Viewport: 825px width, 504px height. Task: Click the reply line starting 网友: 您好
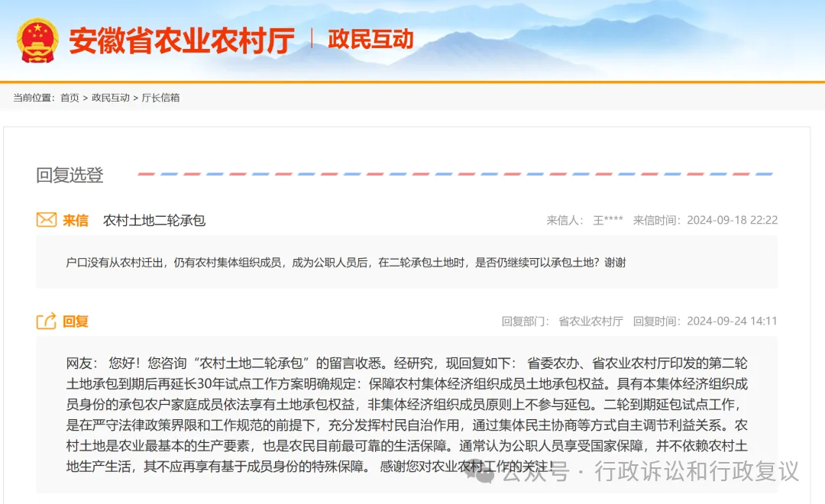406,363
